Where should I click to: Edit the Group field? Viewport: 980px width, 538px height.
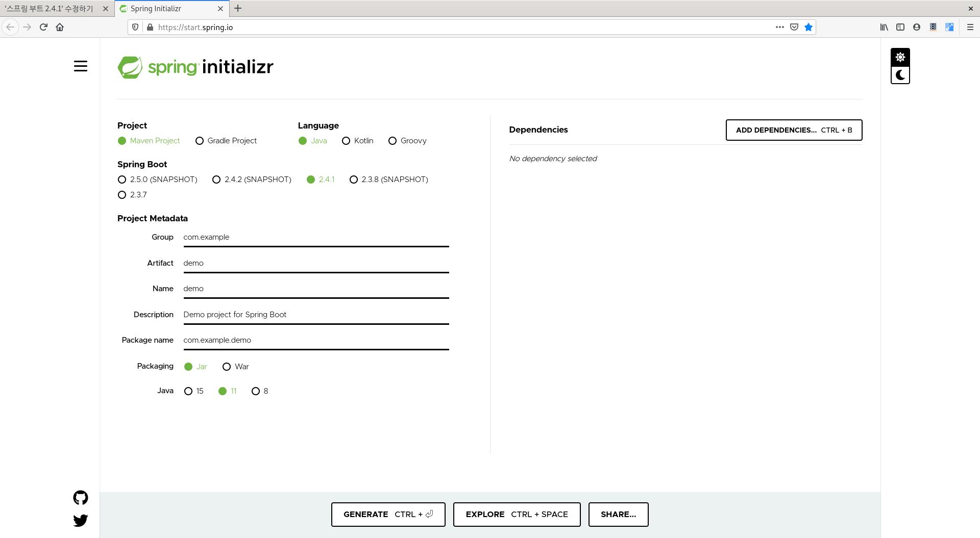coord(316,237)
